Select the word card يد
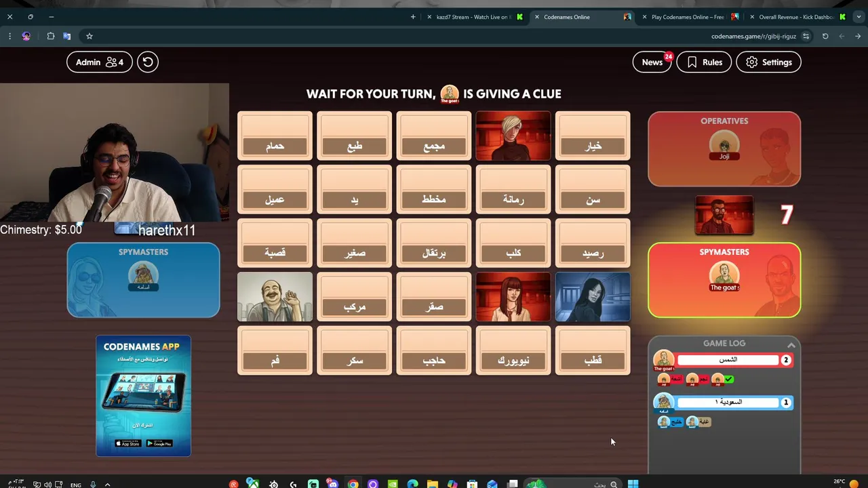The height and width of the screenshot is (488, 868). [x=354, y=189]
